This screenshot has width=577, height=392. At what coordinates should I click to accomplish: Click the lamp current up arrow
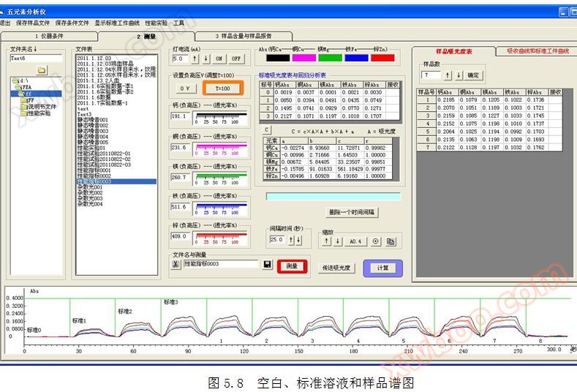(x=196, y=59)
